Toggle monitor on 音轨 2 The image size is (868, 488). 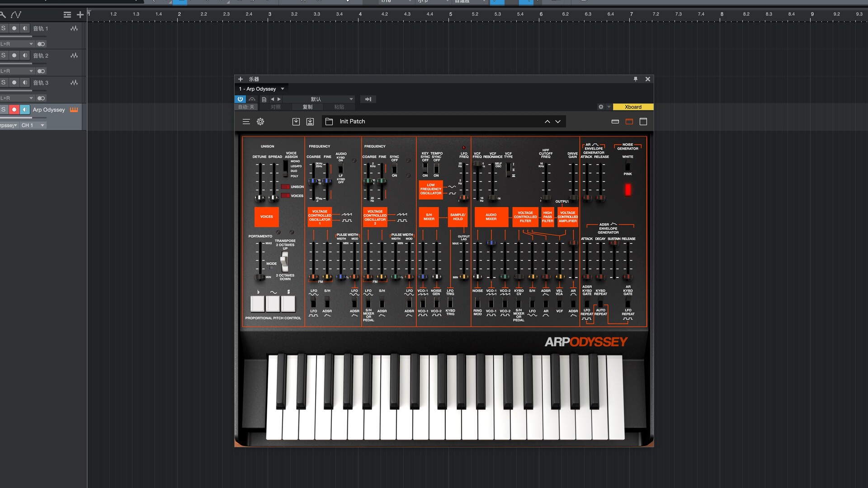point(25,56)
